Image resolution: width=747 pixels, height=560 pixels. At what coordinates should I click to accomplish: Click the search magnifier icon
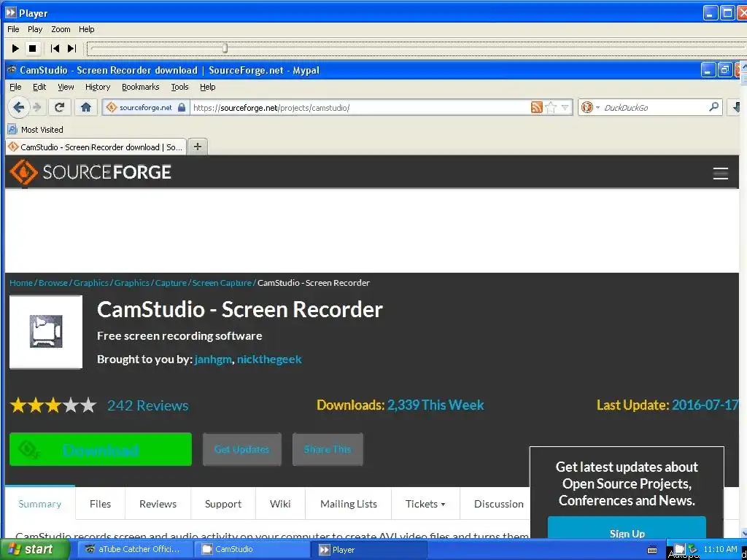[713, 107]
